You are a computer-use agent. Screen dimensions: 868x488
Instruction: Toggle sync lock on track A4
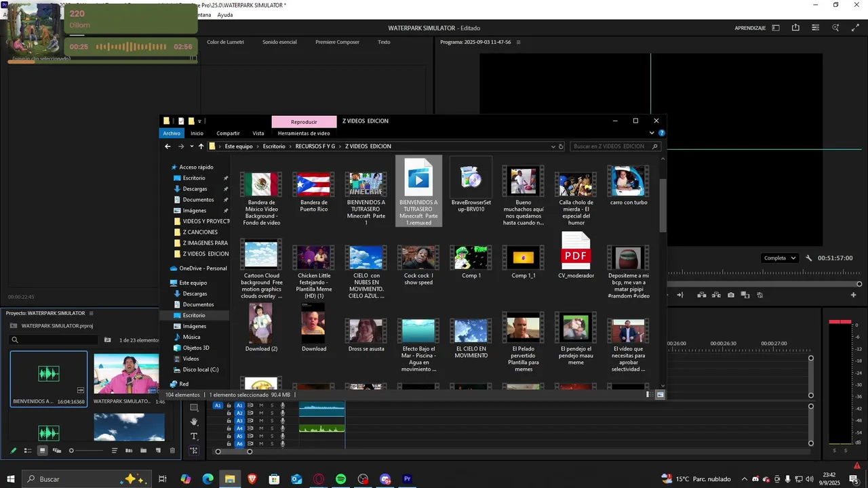250,428
